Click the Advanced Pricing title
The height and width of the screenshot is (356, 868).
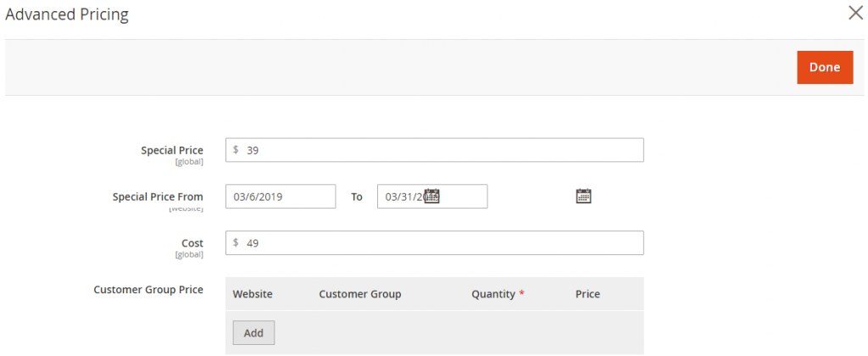point(67,15)
